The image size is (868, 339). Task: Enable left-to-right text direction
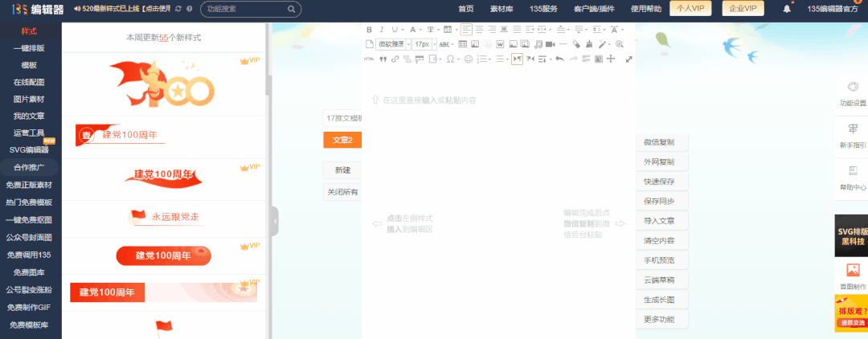(517, 59)
